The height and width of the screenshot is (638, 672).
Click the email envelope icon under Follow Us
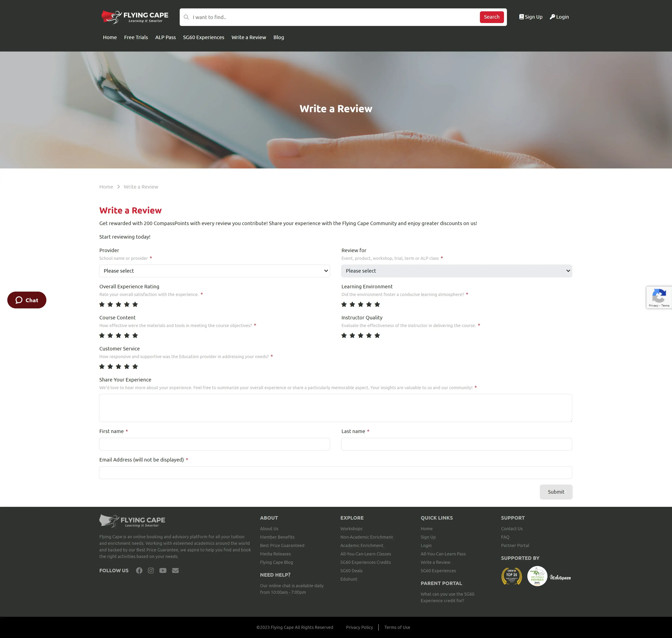pos(175,570)
